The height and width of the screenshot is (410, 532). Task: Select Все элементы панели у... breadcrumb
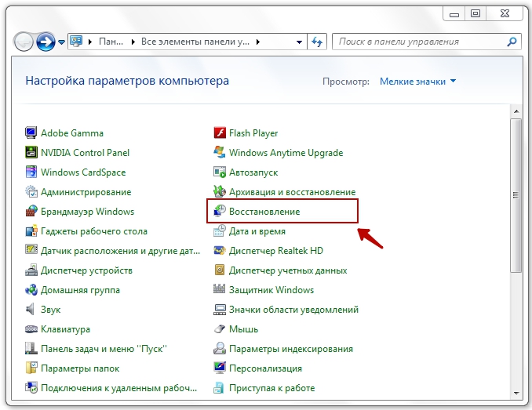(195, 42)
